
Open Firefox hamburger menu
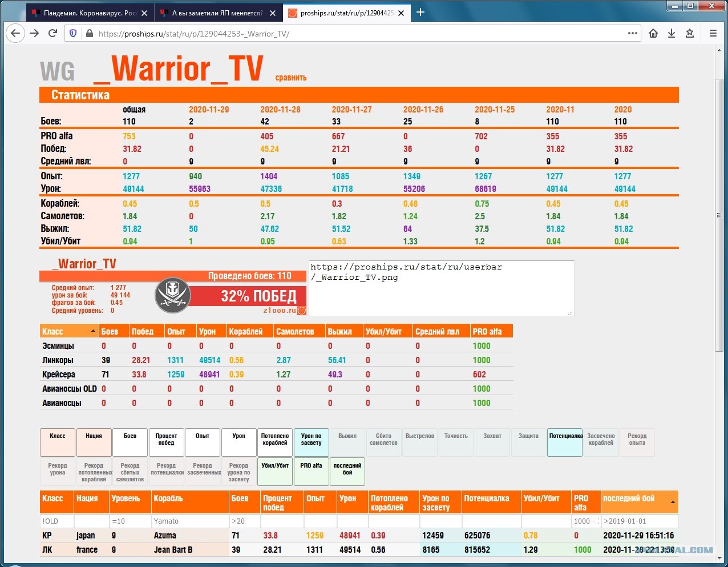point(713,33)
